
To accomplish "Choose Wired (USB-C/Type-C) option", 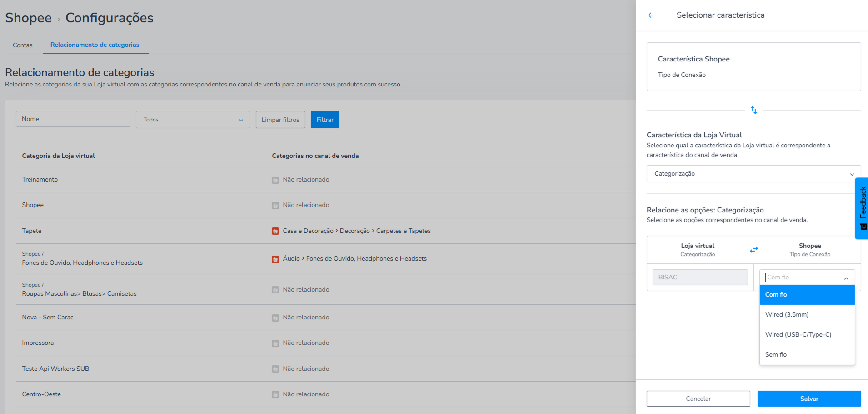I will (x=807, y=335).
